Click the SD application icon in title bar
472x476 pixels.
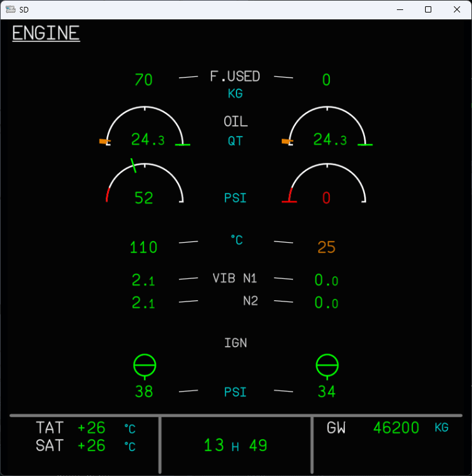(10, 9)
